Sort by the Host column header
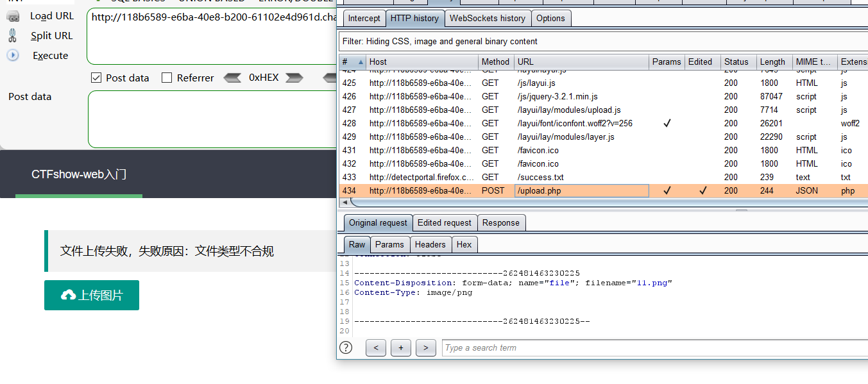Screen dimensions: 868x384 (x=422, y=62)
